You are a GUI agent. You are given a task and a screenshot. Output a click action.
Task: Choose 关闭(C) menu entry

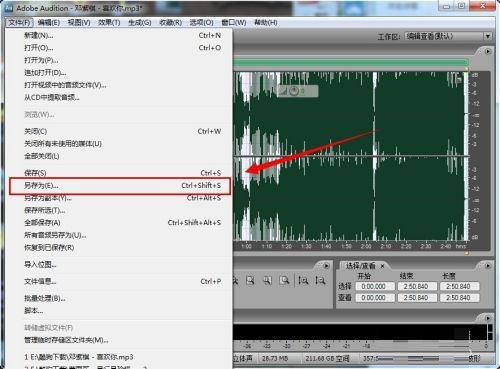120,131
